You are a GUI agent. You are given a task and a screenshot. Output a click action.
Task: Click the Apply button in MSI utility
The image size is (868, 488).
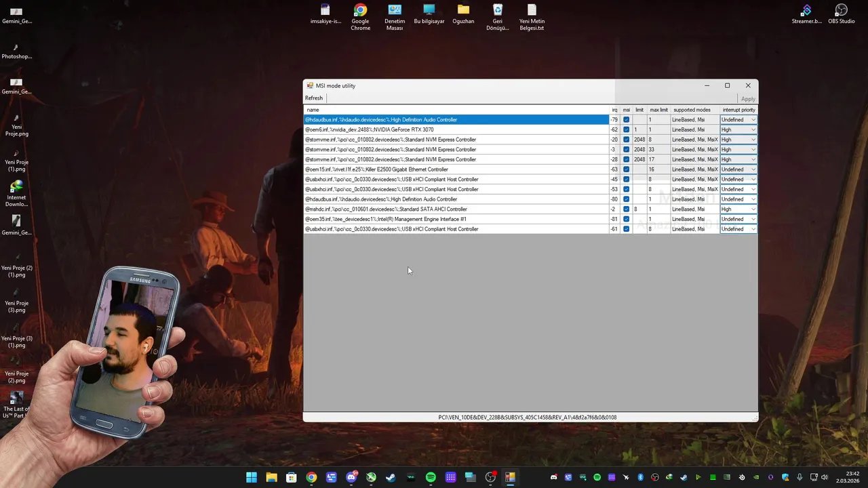pyautogui.click(x=748, y=99)
